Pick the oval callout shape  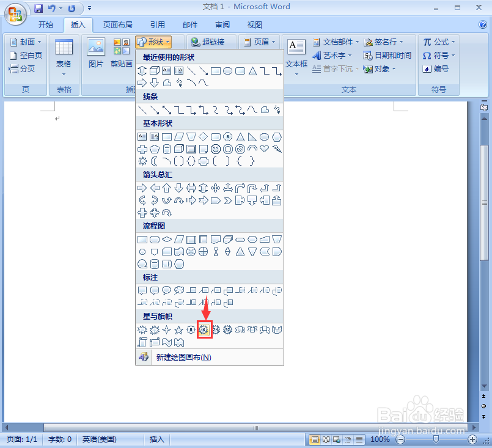pyautogui.click(x=167, y=290)
